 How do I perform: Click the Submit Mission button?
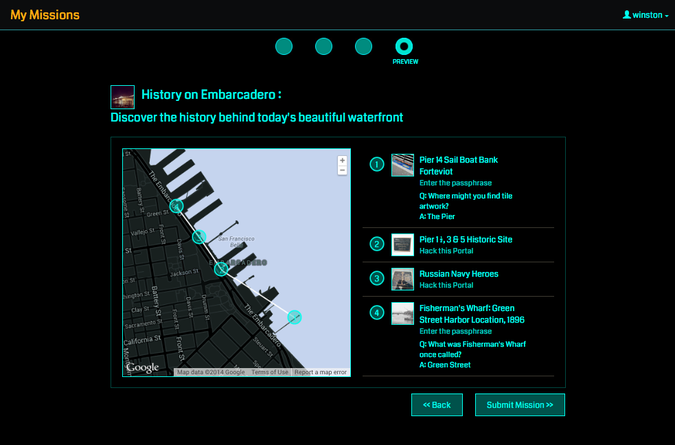[x=520, y=405]
